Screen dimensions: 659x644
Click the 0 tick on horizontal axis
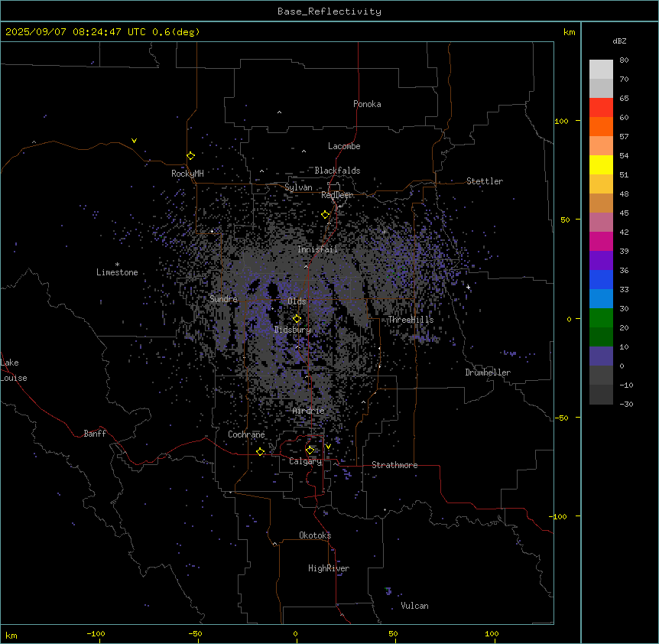(295, 633)
